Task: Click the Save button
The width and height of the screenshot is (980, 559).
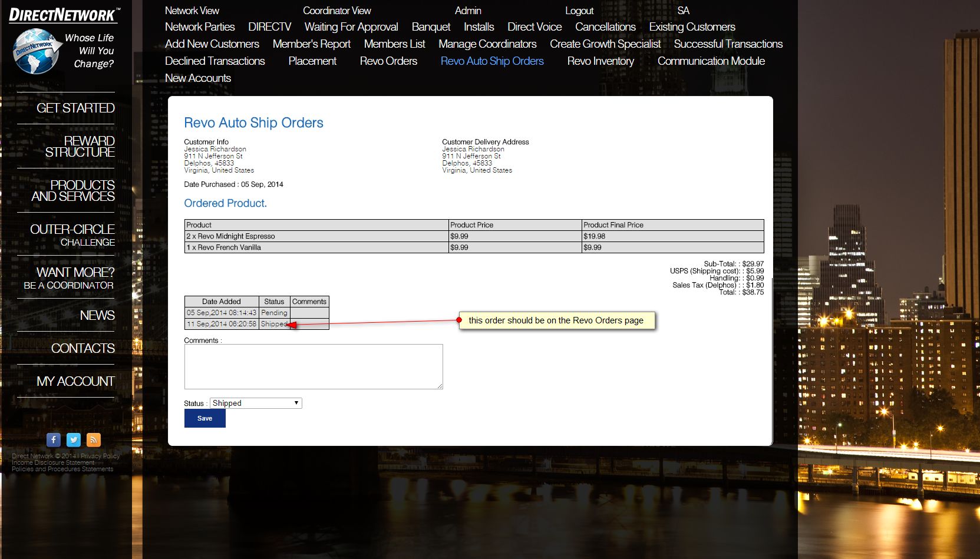Action: (x=204, y=418)
